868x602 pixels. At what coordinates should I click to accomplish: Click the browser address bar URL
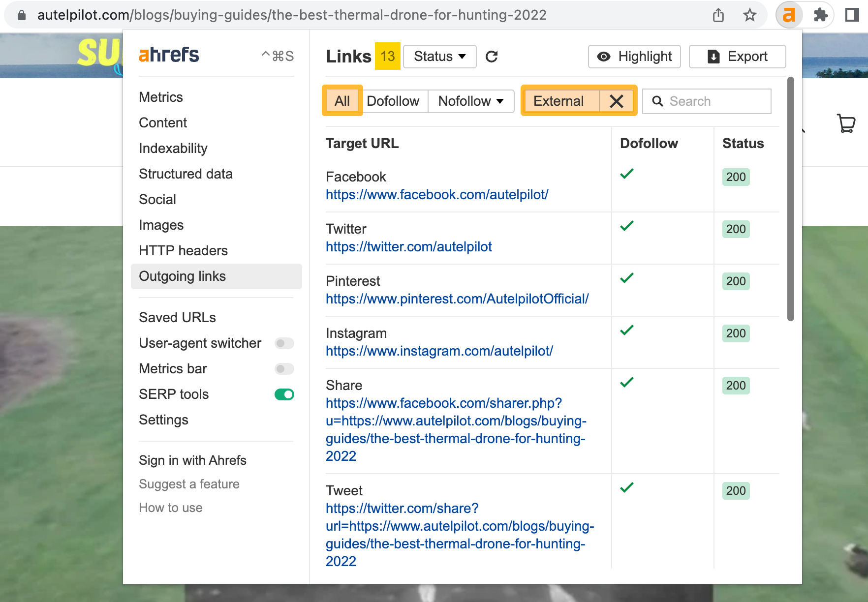coord(292,15)
